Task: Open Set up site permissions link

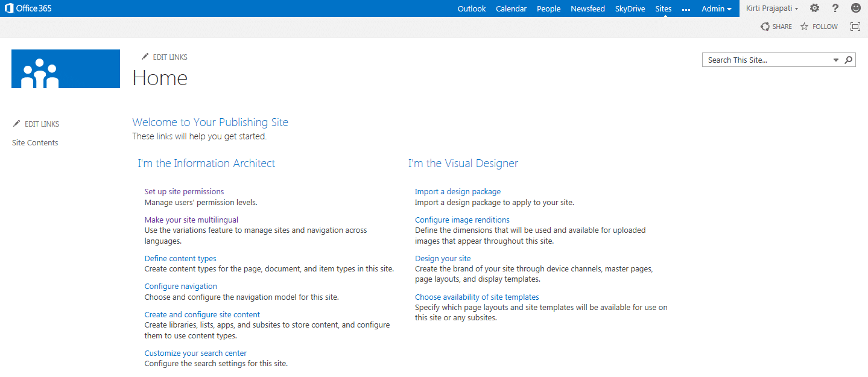Action: point(184,192)
